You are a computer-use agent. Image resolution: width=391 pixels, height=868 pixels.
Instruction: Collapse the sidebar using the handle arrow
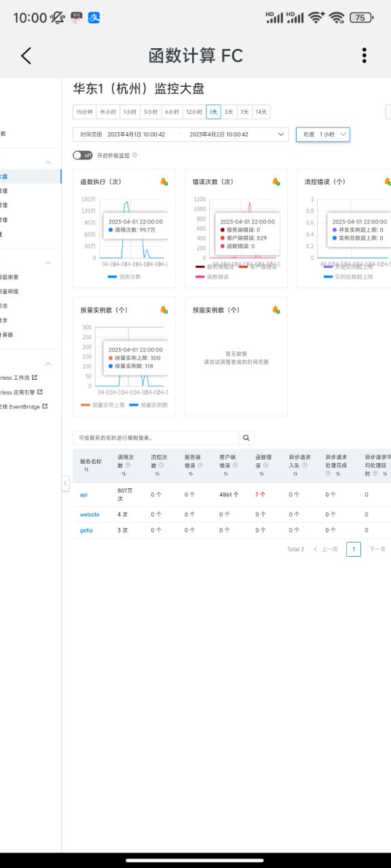click(65, 484)
